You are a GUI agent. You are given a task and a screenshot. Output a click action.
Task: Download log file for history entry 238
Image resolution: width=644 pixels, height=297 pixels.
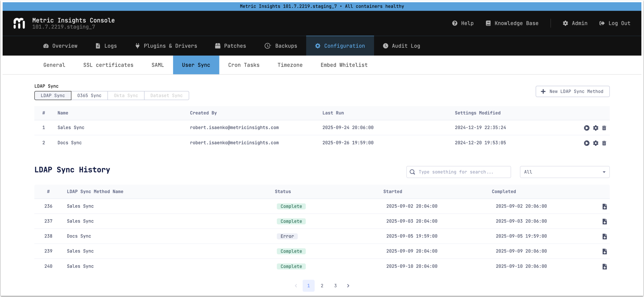pos(604,236)
